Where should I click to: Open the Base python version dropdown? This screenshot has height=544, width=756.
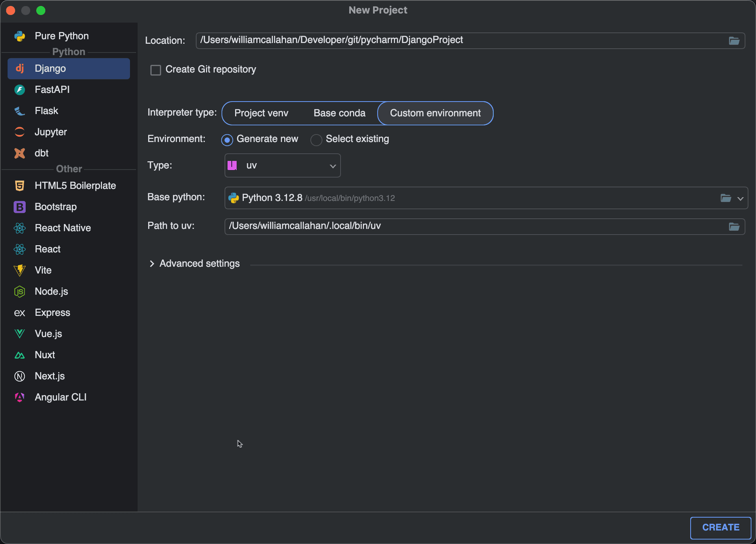[740, 198]
